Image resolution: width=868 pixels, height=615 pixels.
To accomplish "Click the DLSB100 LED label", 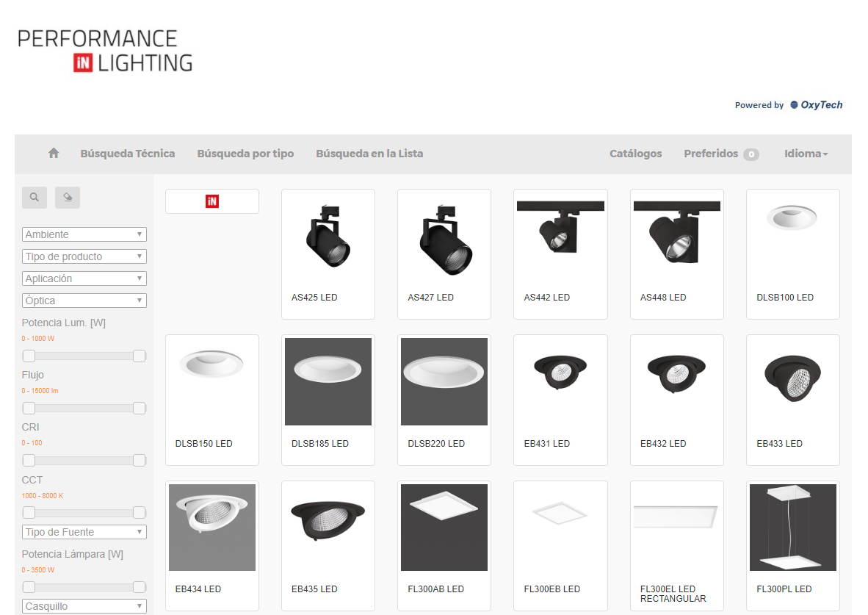I will click(x=785, y=298).
